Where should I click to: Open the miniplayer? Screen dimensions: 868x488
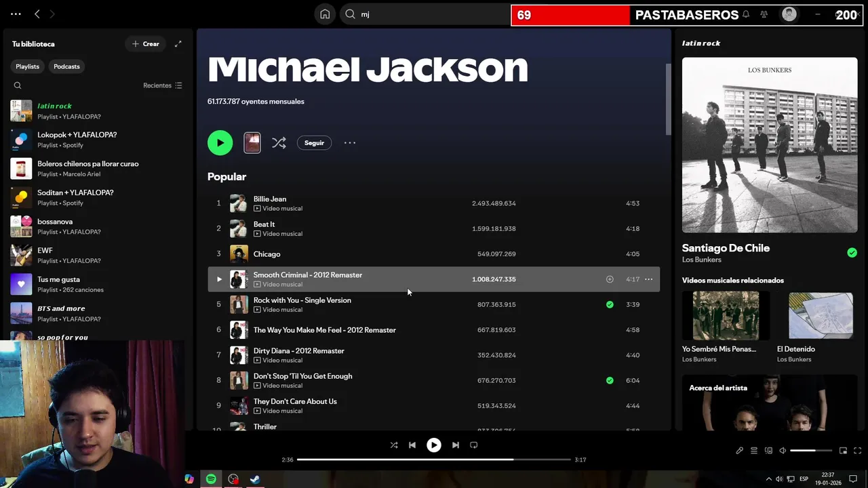[844, 451]
